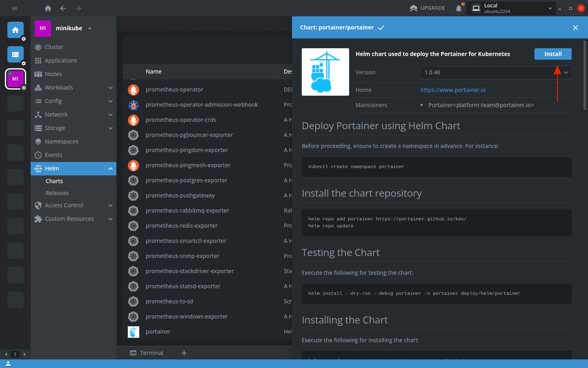The height and width of the screenshot is (368, 588).
Task: Select the prometheus-redis-exporter row
Action: (x=207, y=226)
